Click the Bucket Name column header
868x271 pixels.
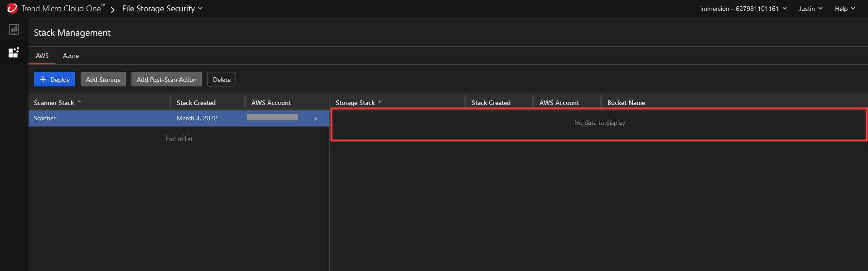[x=626, y=103]
